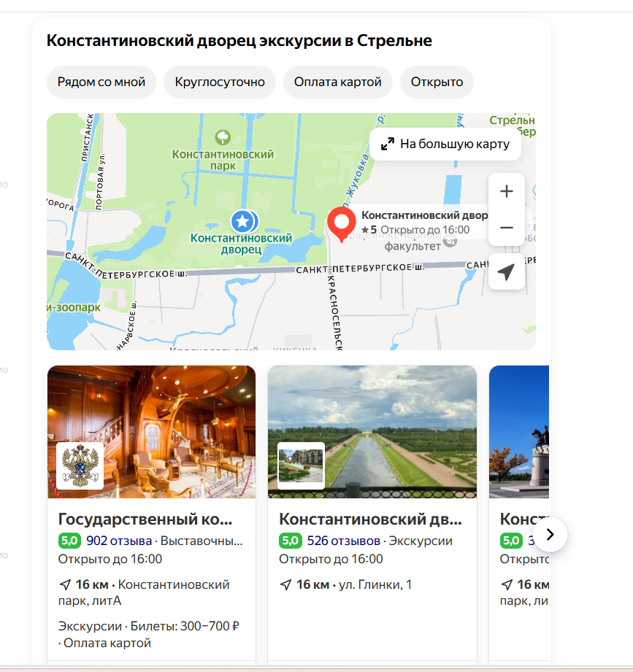Expand map via "На большую карту"

[445, 144]
